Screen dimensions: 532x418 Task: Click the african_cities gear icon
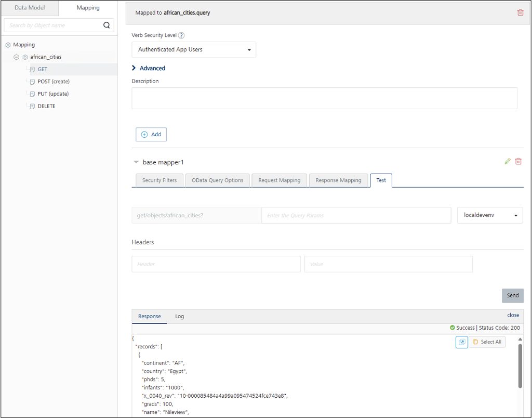[25, 57]
